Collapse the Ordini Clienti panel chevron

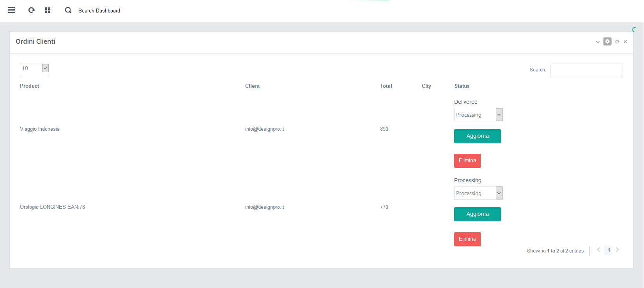point(598,42)
